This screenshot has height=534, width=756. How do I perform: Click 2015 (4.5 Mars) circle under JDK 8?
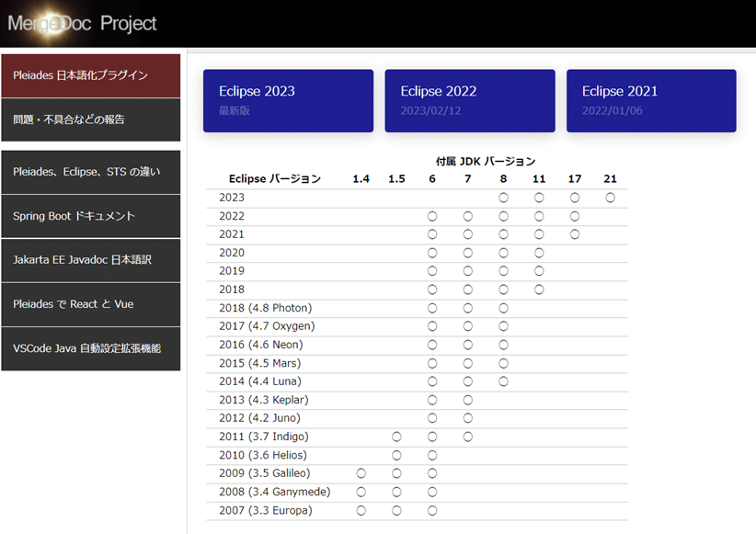coord(503,363)
